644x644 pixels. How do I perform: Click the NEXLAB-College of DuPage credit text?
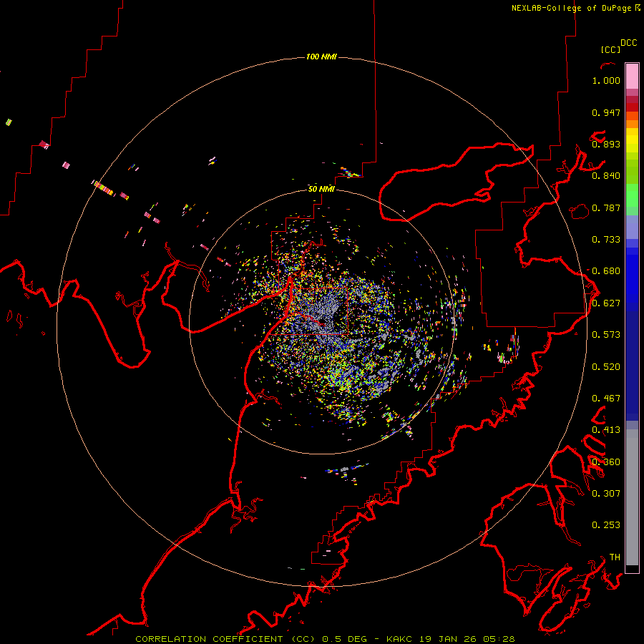click(x=571, y=8)
